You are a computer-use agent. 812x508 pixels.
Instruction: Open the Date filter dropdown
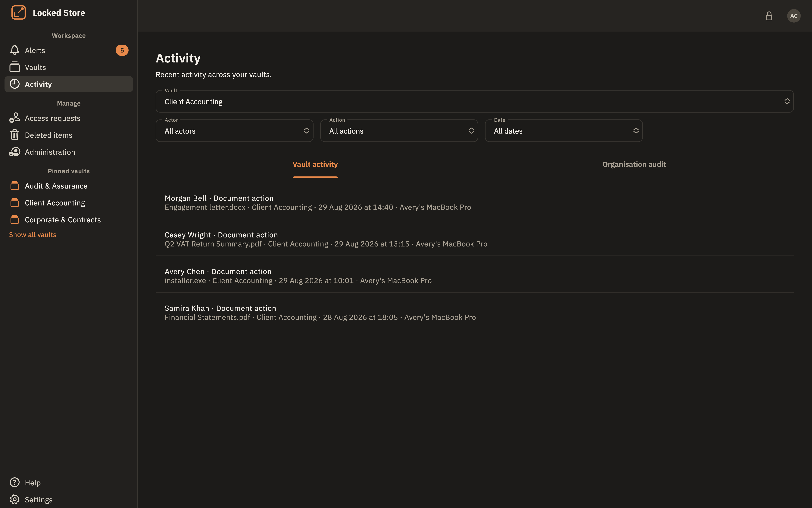(564, 131)
